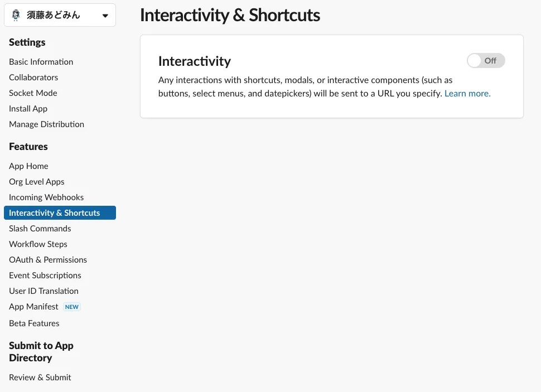The height and width of the screenshot is (392, 541).
Task: Navigate to Install App
Action: [x=28, y=109]
